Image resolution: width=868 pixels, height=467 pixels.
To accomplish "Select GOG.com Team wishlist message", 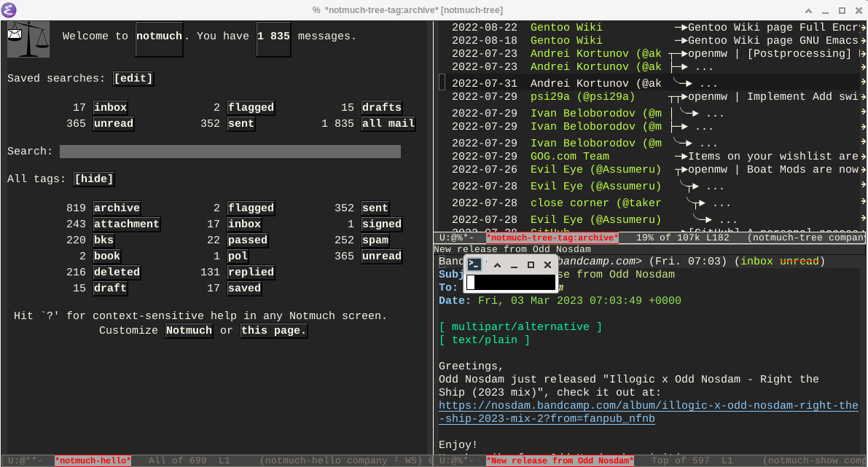I will click(650, 157).
